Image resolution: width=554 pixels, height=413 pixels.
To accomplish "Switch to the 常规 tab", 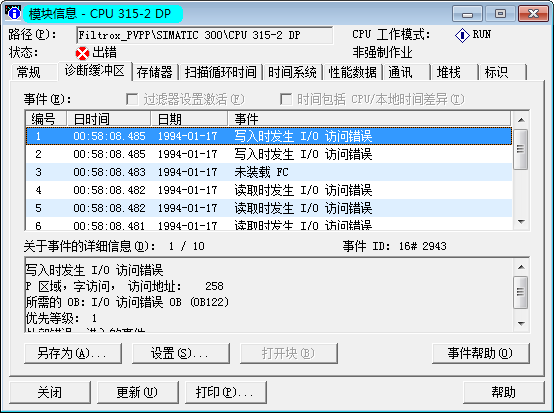I will (34, 72).
